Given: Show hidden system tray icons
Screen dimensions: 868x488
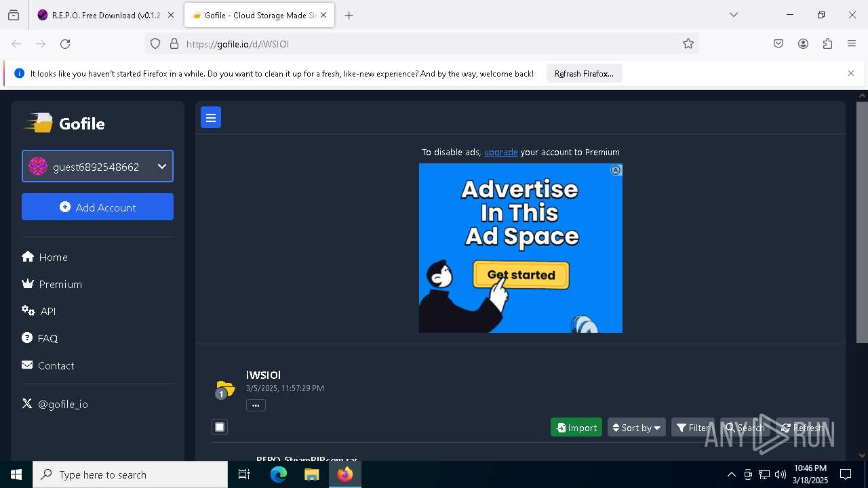Looking at the screenshot, I should 731,474.
